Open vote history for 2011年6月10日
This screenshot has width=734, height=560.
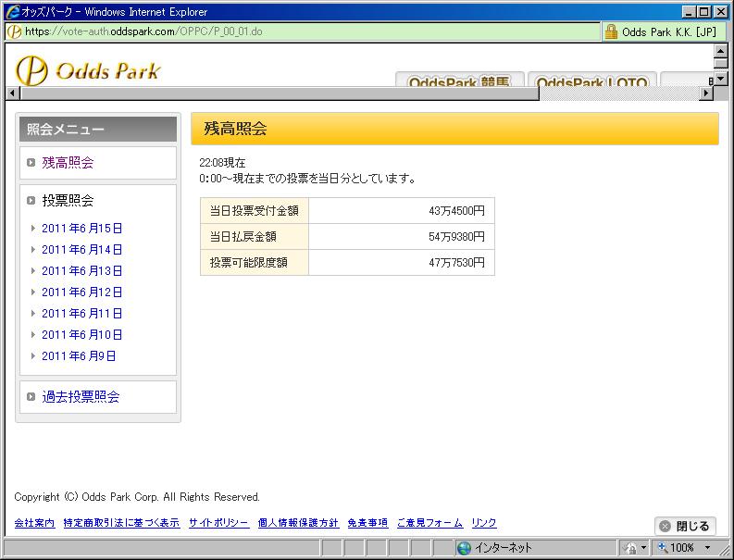(x=82, y=335)
